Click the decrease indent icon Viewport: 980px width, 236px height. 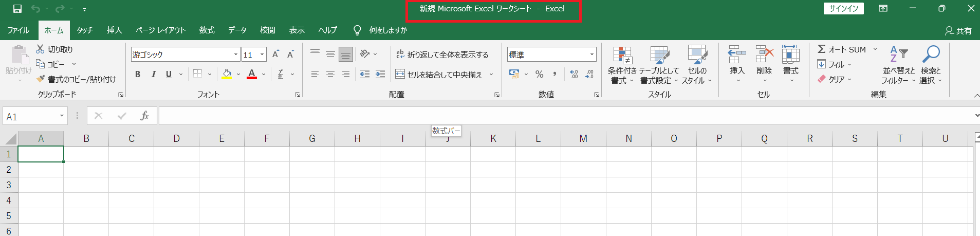pyautogui.click(x=365, y=75)
